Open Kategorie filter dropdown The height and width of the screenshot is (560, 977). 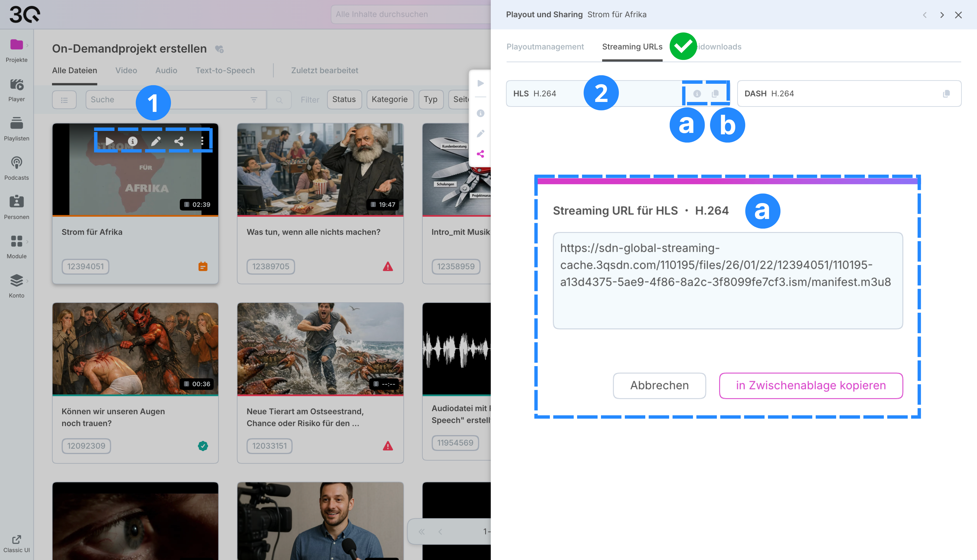(389, 100)
